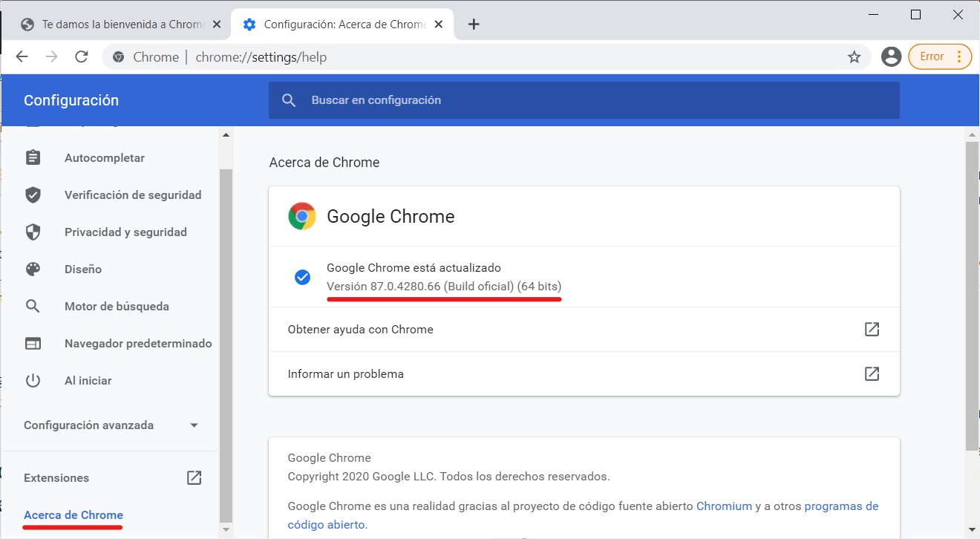Maximize the Chrome window
Viewport: 980px width, 539px height.
916,14
